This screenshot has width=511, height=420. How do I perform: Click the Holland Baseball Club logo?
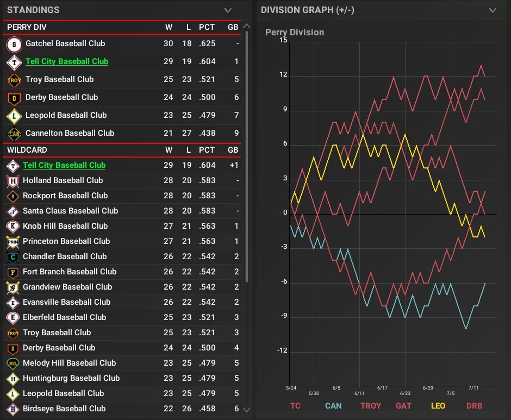(12, 181)
